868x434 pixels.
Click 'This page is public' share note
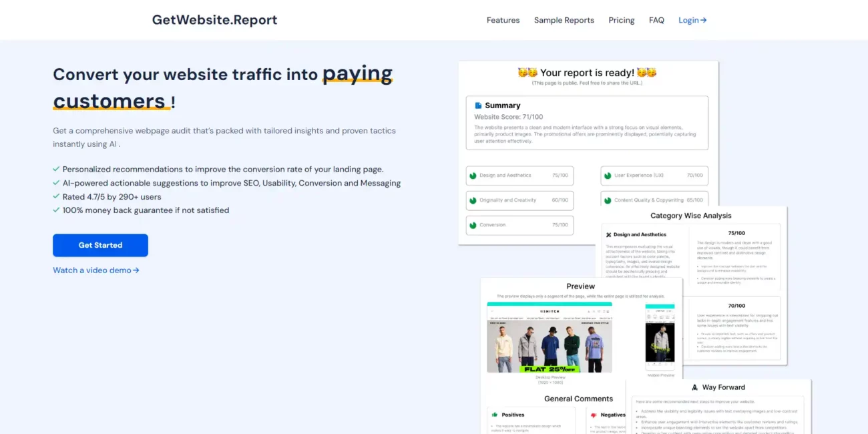click(x=588, y=83)
